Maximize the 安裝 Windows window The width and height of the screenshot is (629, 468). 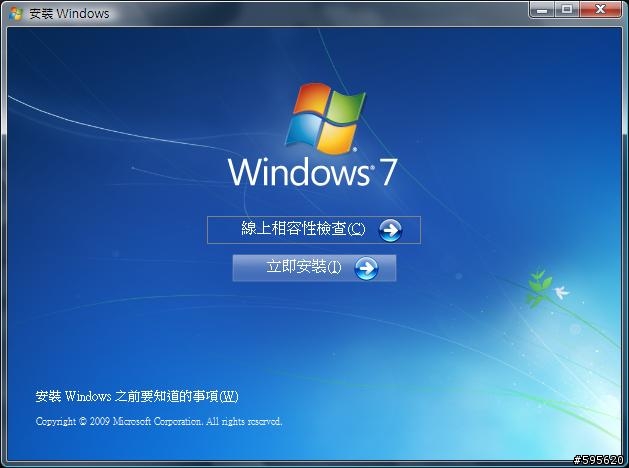point(567,10)
